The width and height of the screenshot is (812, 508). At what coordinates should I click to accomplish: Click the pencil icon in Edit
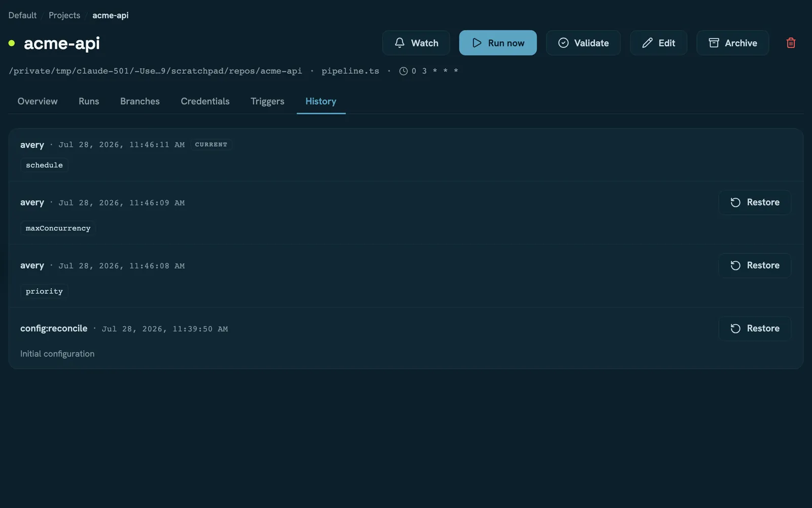coord(647,43)
